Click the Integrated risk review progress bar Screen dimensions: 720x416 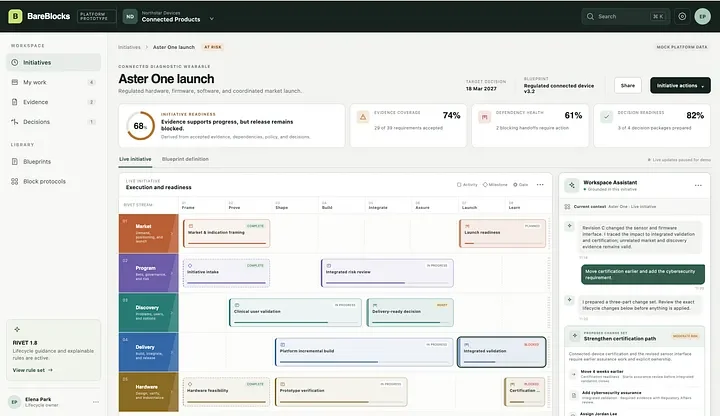tap(387, 283)
